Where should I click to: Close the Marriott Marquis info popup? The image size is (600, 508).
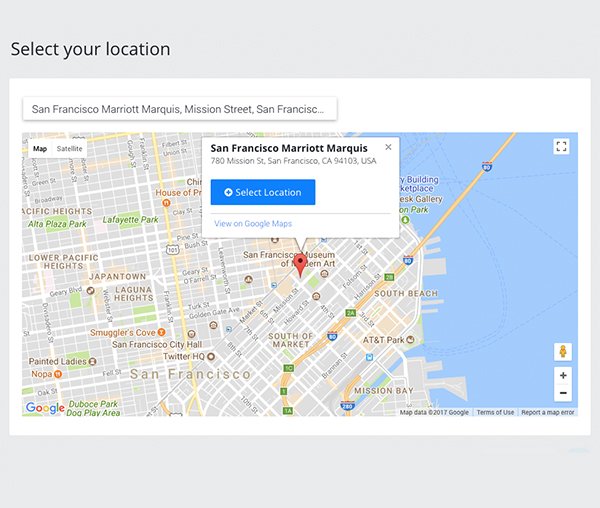click(388, 147)
